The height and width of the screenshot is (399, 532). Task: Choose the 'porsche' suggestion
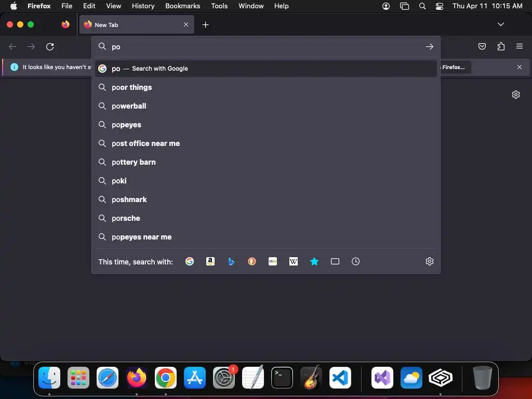[266, 218]
